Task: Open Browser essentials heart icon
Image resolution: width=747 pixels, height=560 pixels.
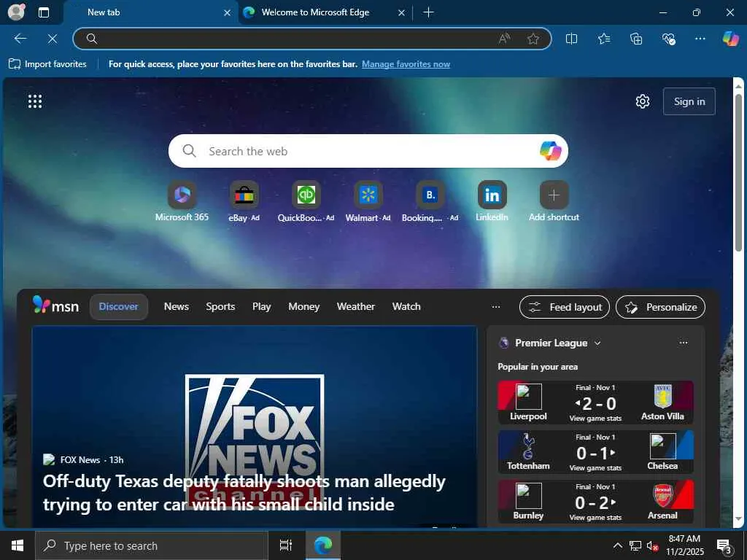Action: click(668, 39)
